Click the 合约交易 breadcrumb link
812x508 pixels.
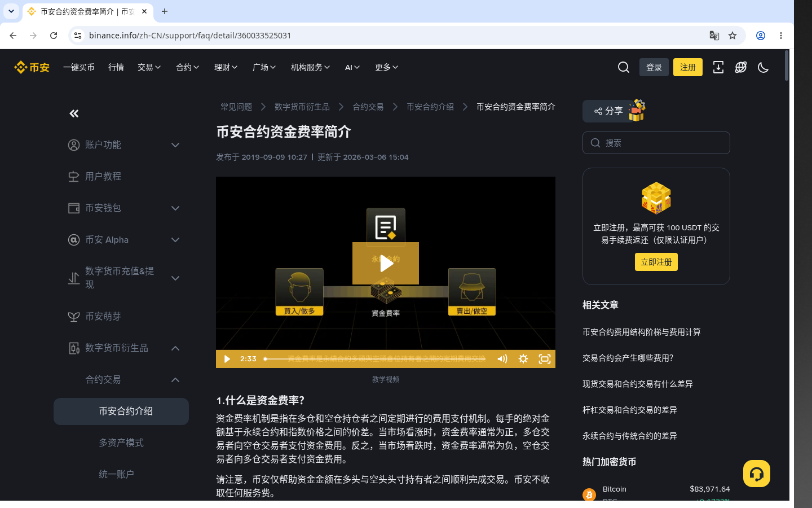(368, 107)
